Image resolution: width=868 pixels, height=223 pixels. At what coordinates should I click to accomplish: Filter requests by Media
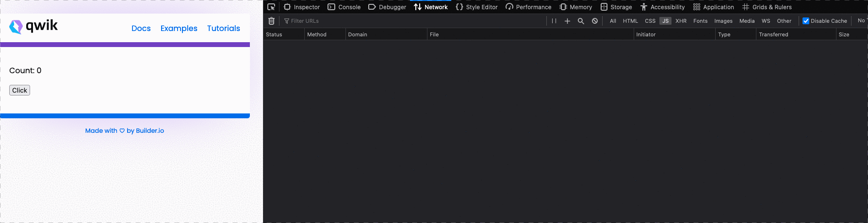tap(747, 21)
